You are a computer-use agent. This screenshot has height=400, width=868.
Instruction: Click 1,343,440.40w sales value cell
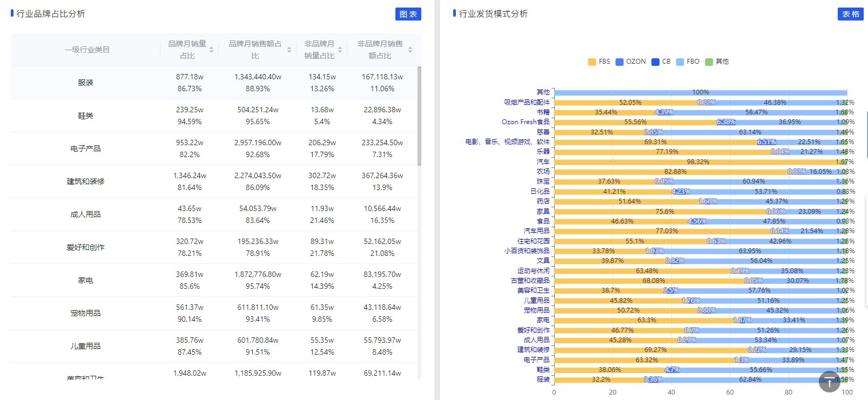tap(258, 77)
